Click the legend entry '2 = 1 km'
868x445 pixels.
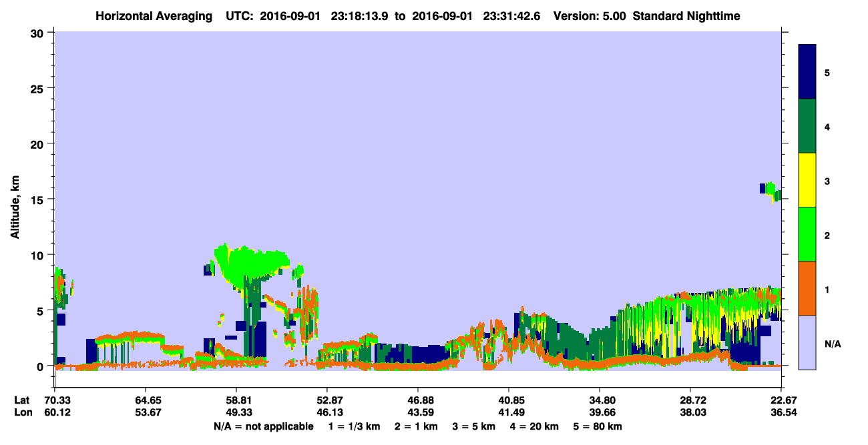[417, 426]
